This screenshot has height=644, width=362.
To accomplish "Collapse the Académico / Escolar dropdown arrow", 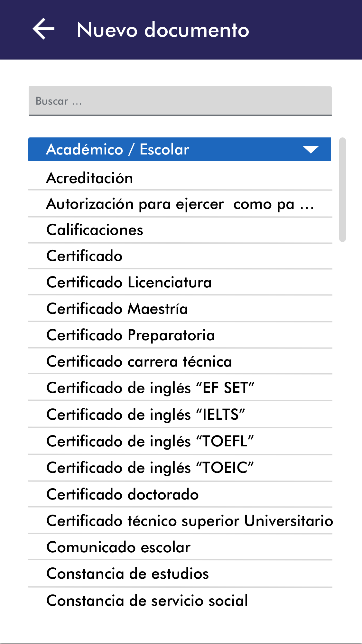I will point(311,150).
